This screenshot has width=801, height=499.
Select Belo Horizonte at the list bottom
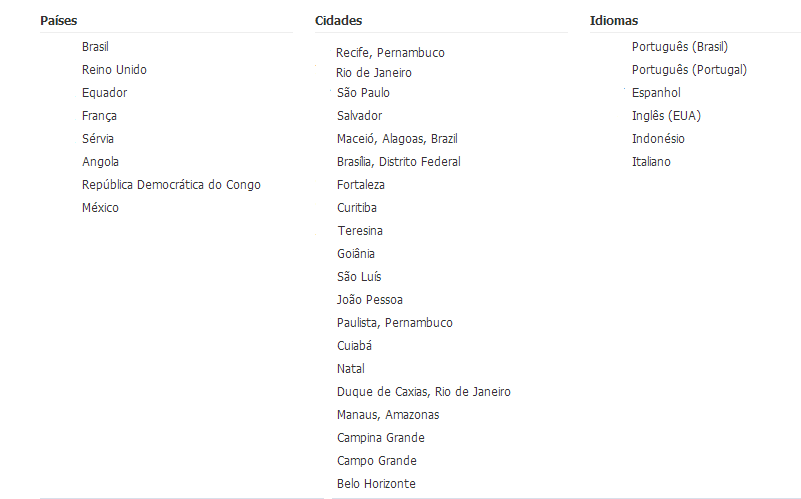pyautogui.click(x=376, y=484)
